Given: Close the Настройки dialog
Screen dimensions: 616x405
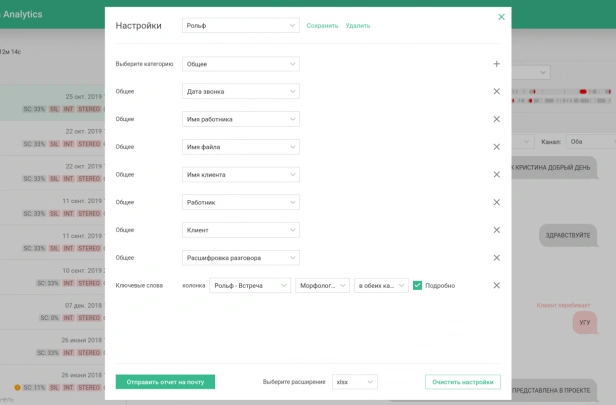Looking at the screenshot, I should pos(501,17).
